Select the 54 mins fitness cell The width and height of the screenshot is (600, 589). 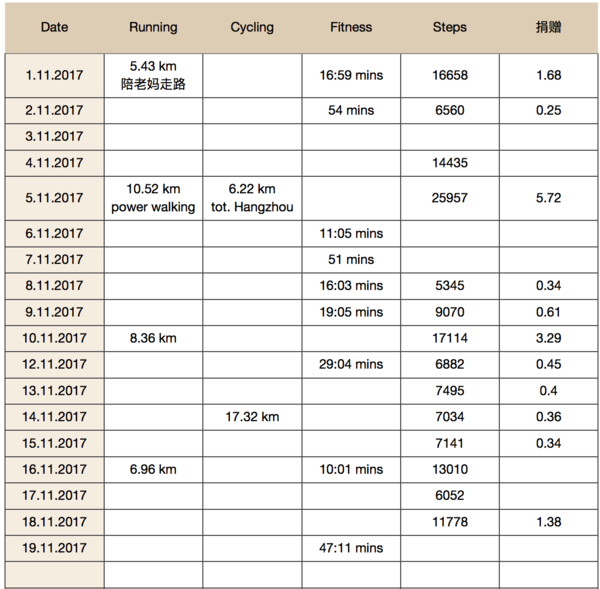point(351,111)
